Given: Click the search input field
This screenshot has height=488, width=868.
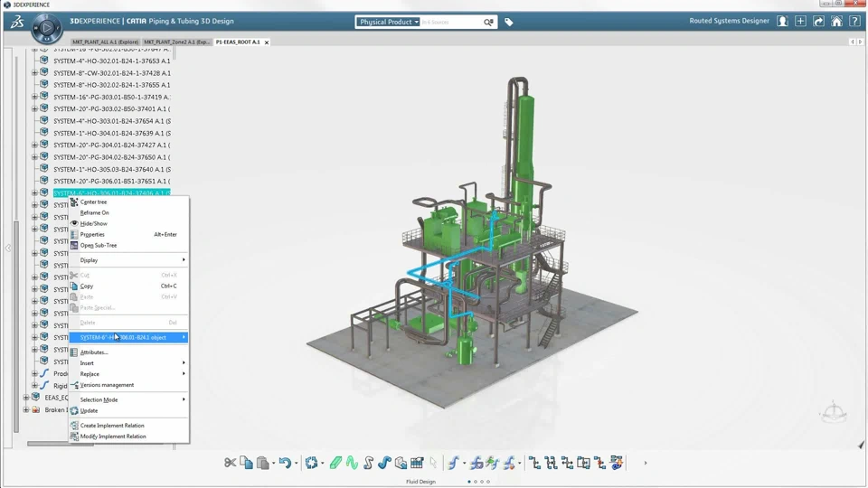Looking at the screenshot, I should coord(451,22).
